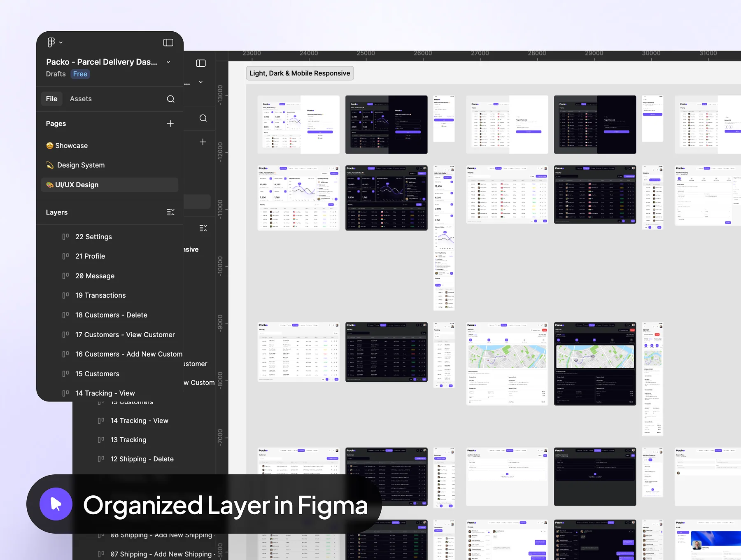Click the back panel's collapse layers icon
Image resolution: width=741 pixels, height=560 pixels.
click(203, 228)
